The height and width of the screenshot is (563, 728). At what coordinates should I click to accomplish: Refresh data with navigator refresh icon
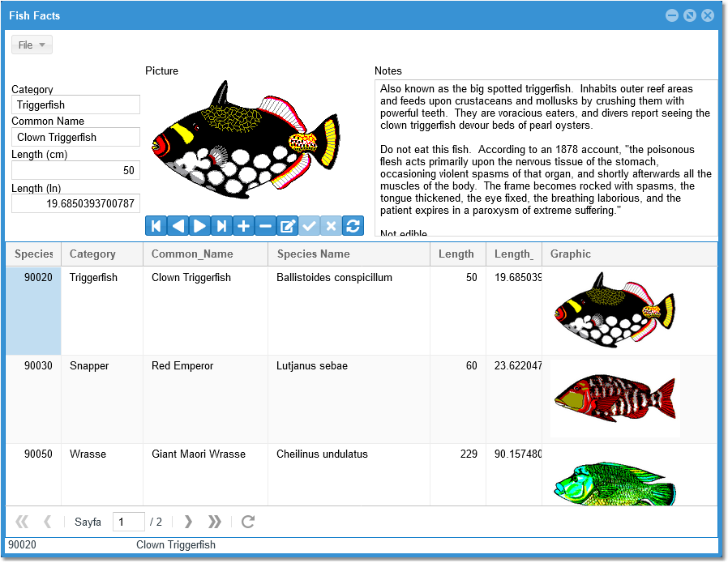353,226
